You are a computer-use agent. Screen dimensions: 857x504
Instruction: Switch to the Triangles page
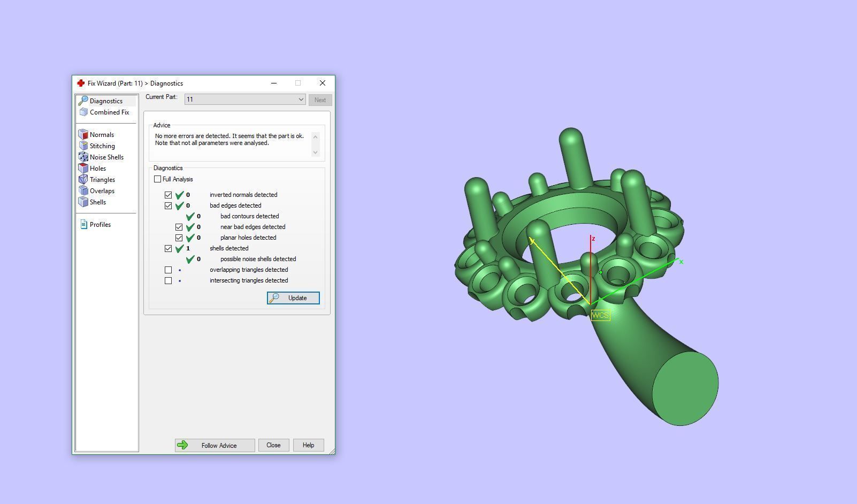pos(102,180)
